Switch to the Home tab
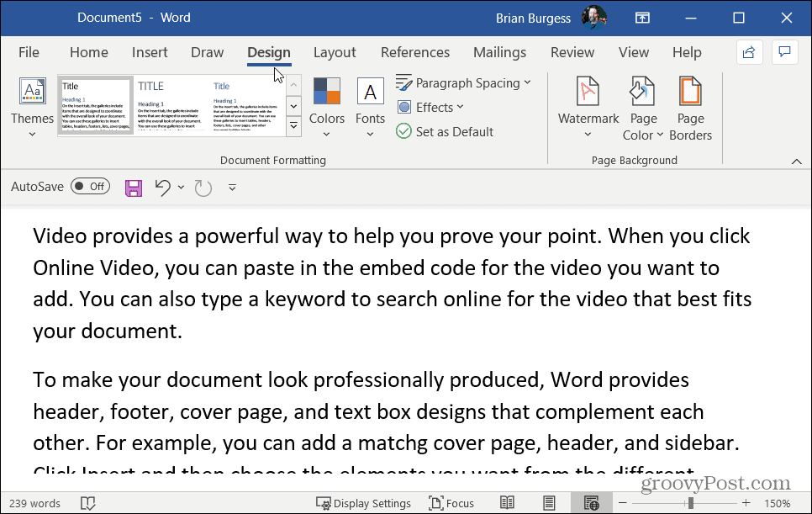 click(89, 52)
